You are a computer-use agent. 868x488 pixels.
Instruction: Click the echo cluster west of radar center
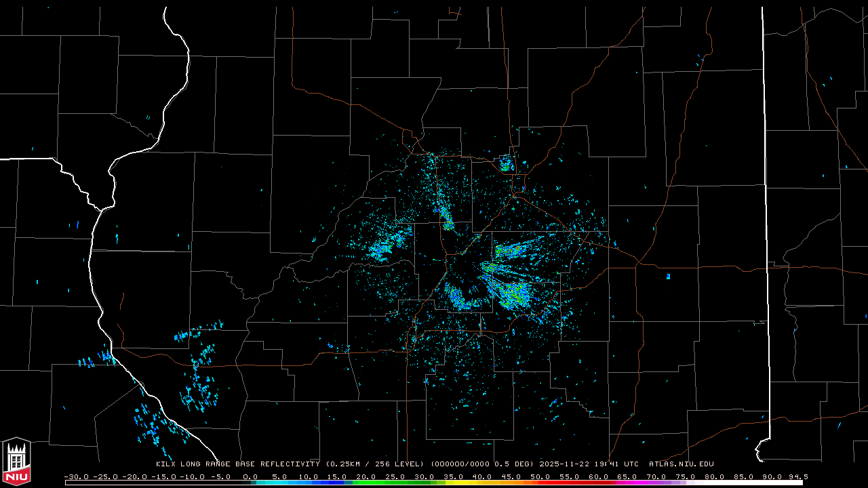tap(381, 250)
